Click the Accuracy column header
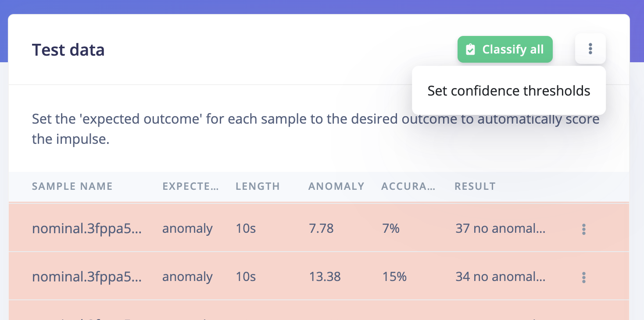This screenshot has width=644, height=320. coord(408,186)
